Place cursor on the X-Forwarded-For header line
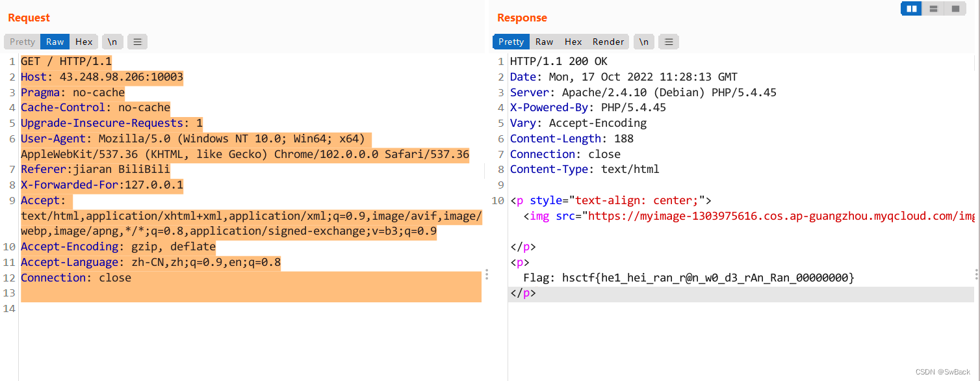Image resolution: width=980 pixels, height=381 pixels. [102, 185]
